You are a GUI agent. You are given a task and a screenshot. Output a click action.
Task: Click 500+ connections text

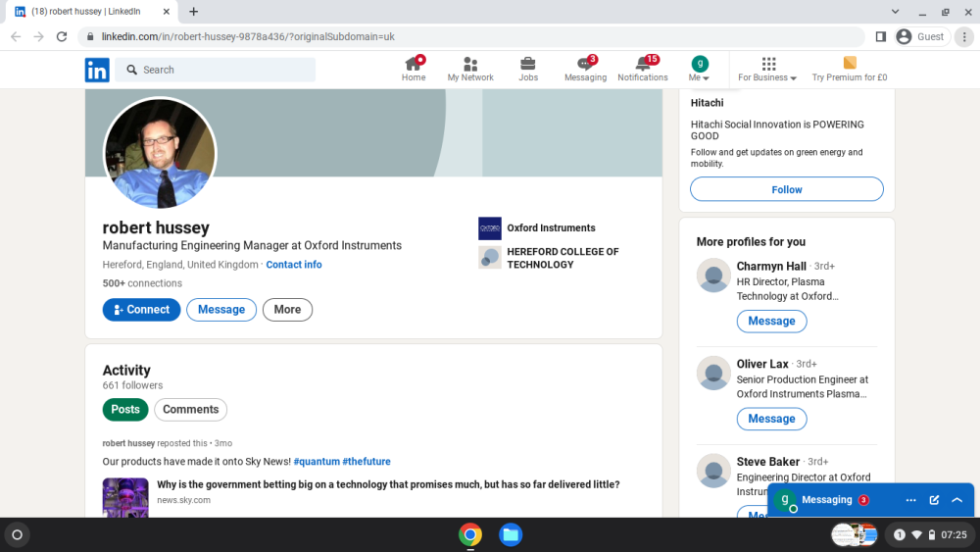tap(142, 283)
